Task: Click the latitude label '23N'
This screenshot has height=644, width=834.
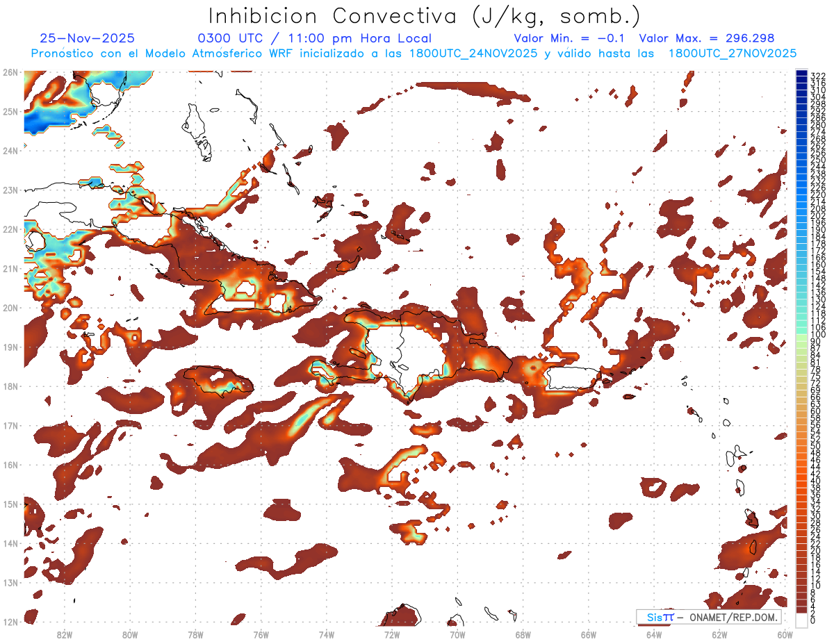Action: pos(10,190)
